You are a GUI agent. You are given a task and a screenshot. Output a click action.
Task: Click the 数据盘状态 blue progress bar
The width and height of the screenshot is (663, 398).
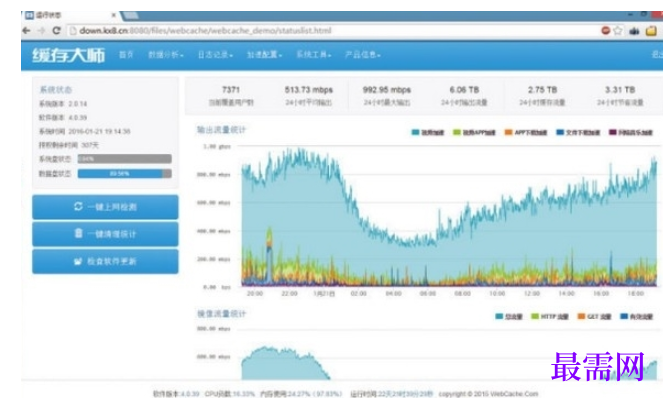tap(125, 174)
